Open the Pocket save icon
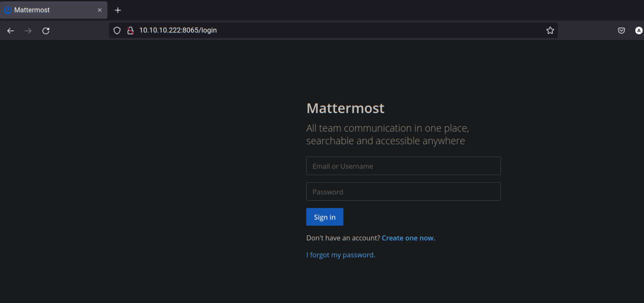Screen dimensions: 644x303 [x=621, y=30]
